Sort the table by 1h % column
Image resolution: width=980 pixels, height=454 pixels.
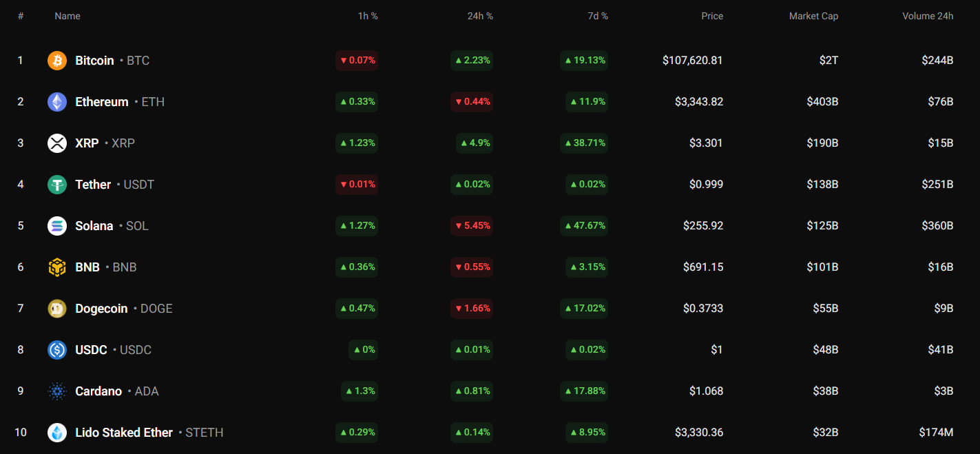point(368,16)
